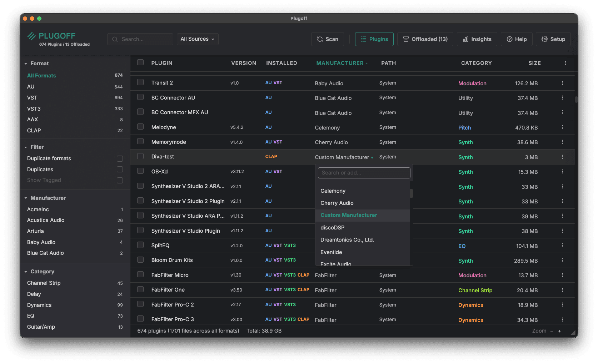The width and height of the screenshot is (598, 364).
Task: Filter by the CLAP format
Action: tap(75, 131)
